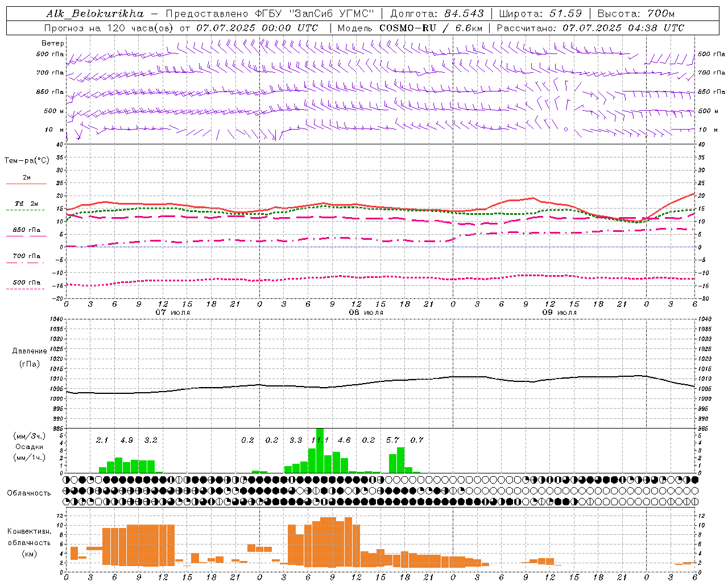
Task: Click the tallest green precipitation bar
Action: click(x=320, y=451)
